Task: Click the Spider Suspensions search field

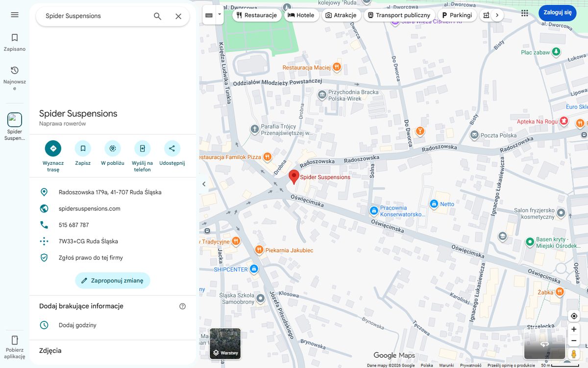Action: (x=96, y=16)
